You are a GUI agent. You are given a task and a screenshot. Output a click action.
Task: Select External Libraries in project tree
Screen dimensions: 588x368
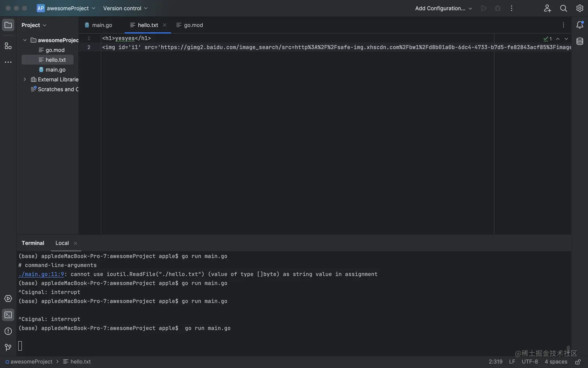click(x=54, y=79)
